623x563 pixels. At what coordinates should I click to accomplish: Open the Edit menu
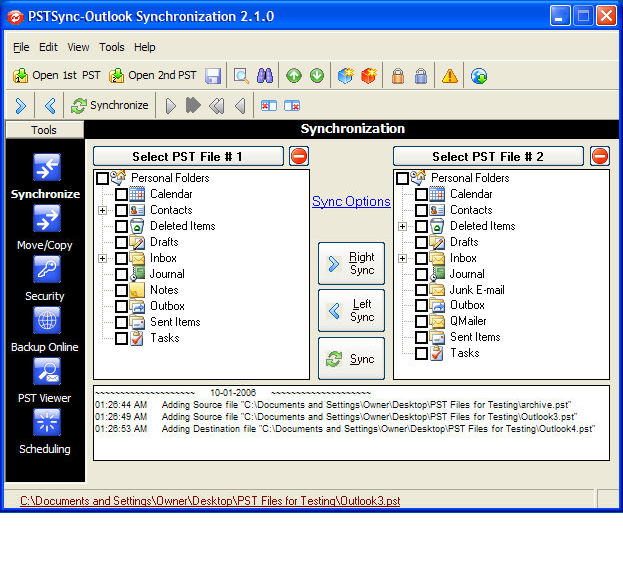[x=48, y=47]
